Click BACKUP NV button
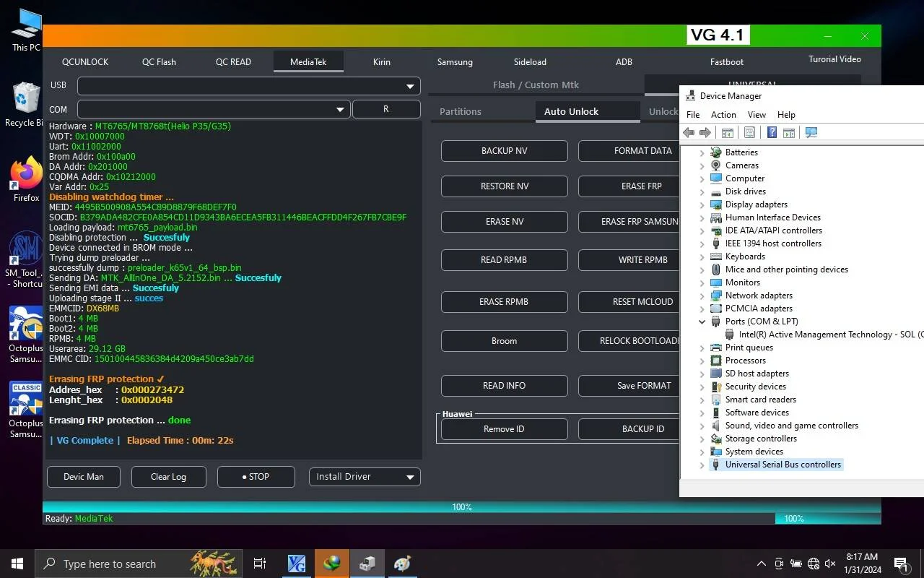The image size is (924, 578). click(505, 151)
